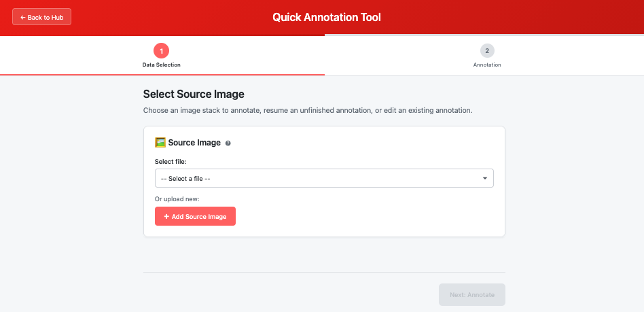644x312 pixels.
Task: Click the picture icon next to Source Image
Action: pos(160,143)
